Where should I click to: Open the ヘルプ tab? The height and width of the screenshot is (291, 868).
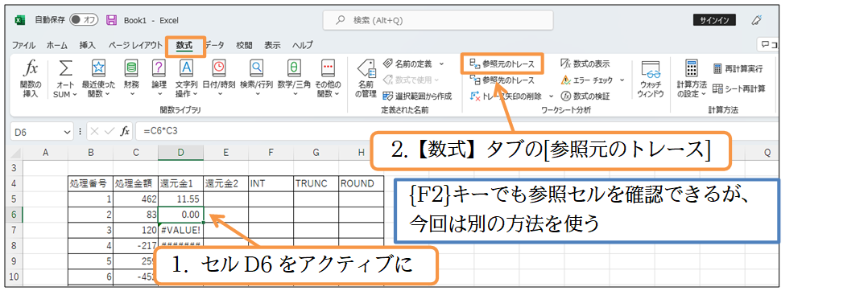tap(302, 45)
